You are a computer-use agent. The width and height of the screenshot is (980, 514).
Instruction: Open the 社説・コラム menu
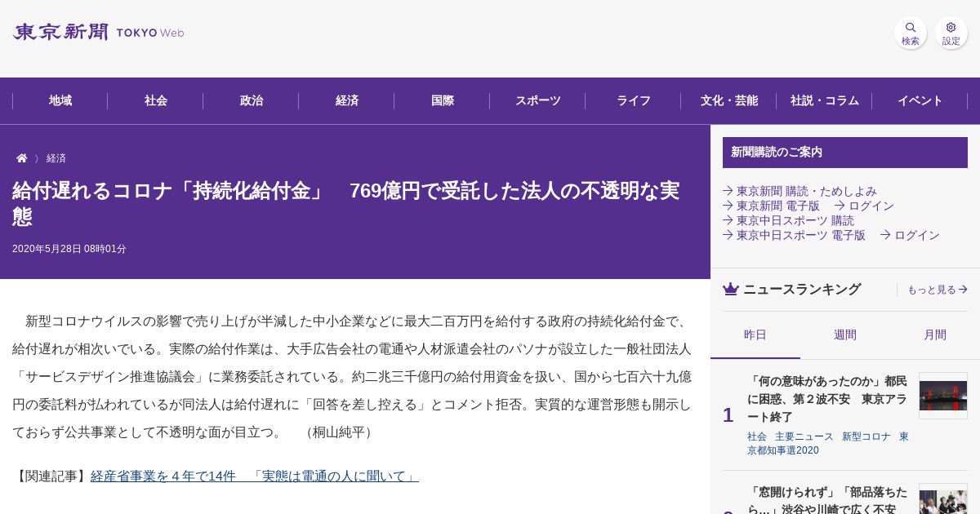pos(825,100)
